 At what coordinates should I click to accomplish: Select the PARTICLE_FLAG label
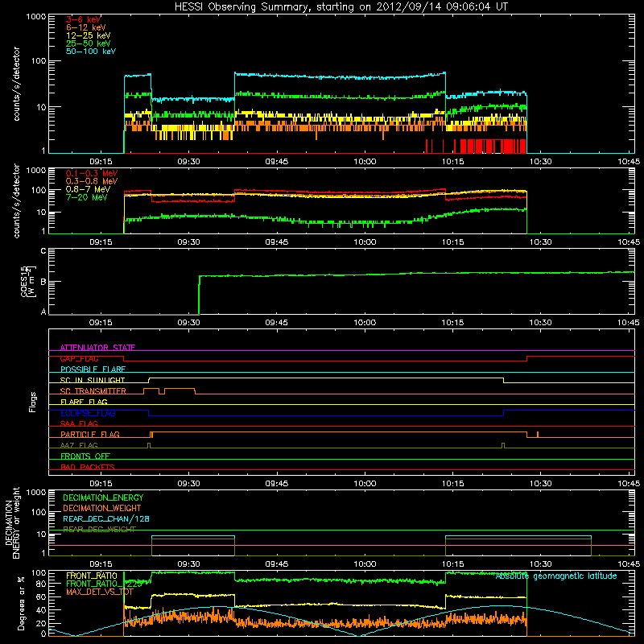point(90,435)
